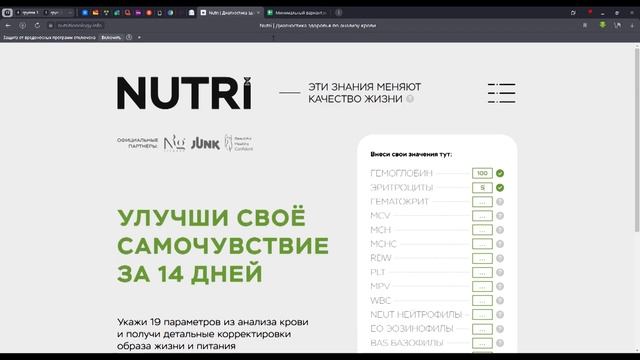Focus the MCHC value field
The width and height of the screenshot is (640, 360).
point(482,244)
